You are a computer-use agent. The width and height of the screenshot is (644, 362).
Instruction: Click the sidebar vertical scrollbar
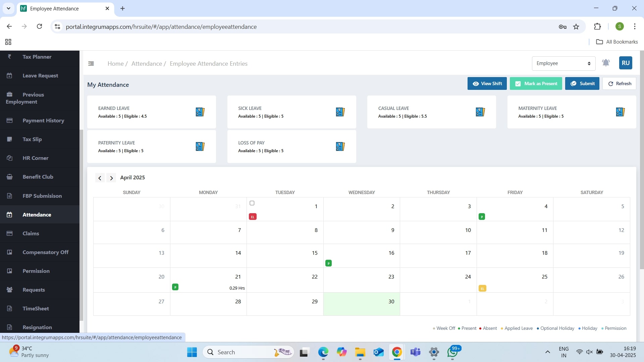point(81,225)
